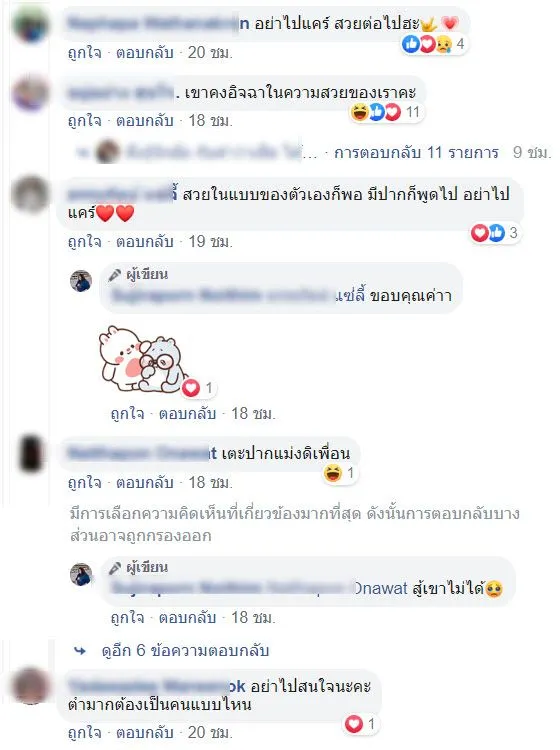
Task: Click the cuddling bears sticker
Action: tap(142, 360)
